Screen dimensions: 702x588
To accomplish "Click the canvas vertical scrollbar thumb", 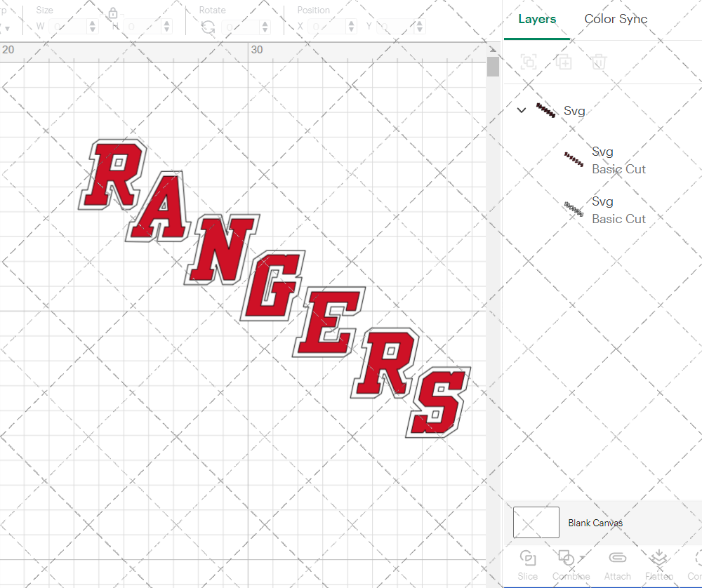I will pos(493,67).
